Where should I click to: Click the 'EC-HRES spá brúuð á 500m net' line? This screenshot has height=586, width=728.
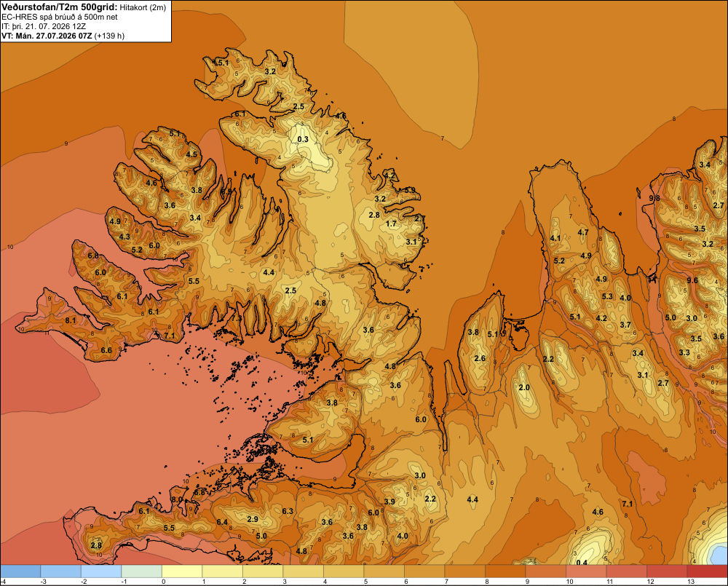pyautogui.click(x=60, y=17)
